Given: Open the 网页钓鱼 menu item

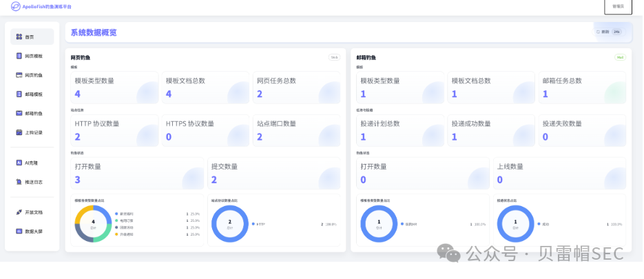Looking at the screenshot, I should (32, 75).
